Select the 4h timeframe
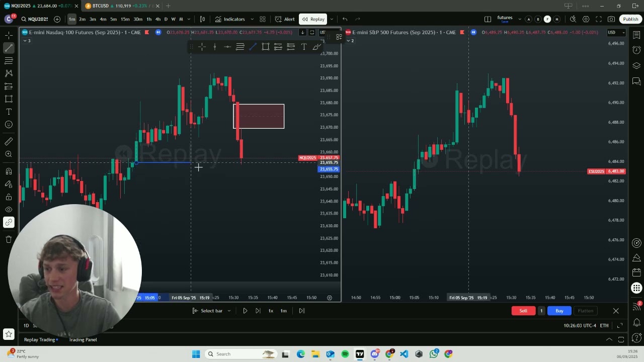 pyautogui.click(x=157, y=19)
